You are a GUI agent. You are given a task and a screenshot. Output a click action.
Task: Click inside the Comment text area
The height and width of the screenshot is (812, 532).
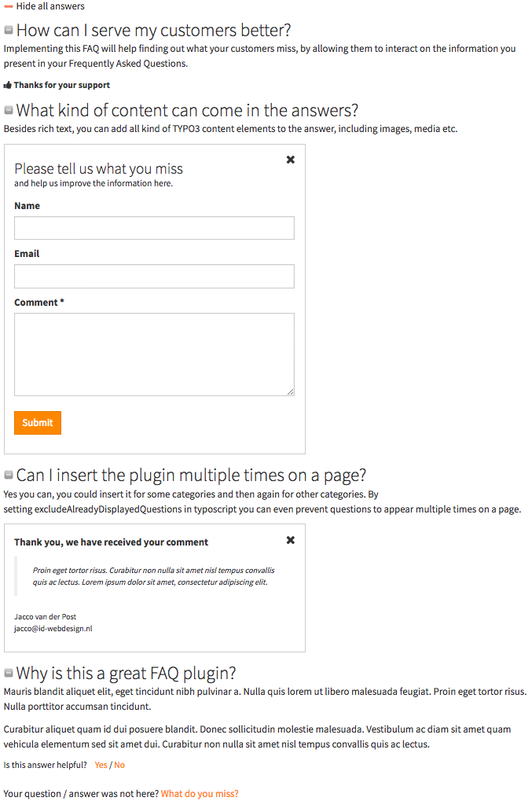[x=154, y=354]
